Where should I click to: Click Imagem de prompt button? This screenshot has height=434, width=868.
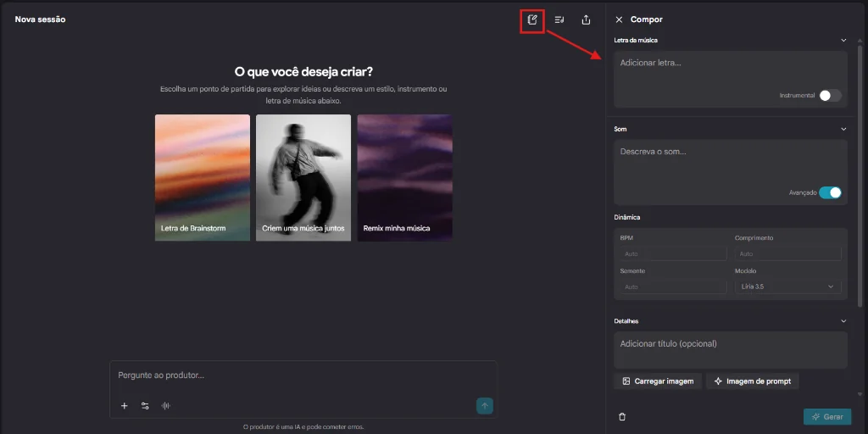point(753,381)
